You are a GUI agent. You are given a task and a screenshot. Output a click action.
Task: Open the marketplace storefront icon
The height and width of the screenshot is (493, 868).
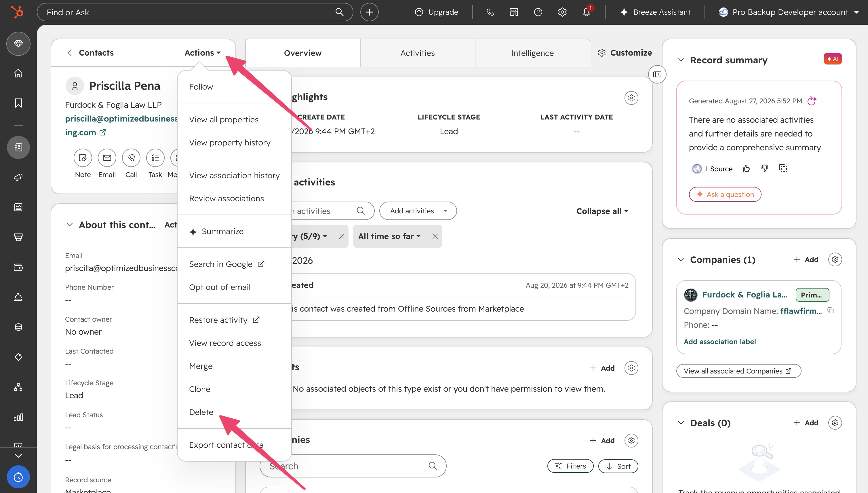[514, 12]
